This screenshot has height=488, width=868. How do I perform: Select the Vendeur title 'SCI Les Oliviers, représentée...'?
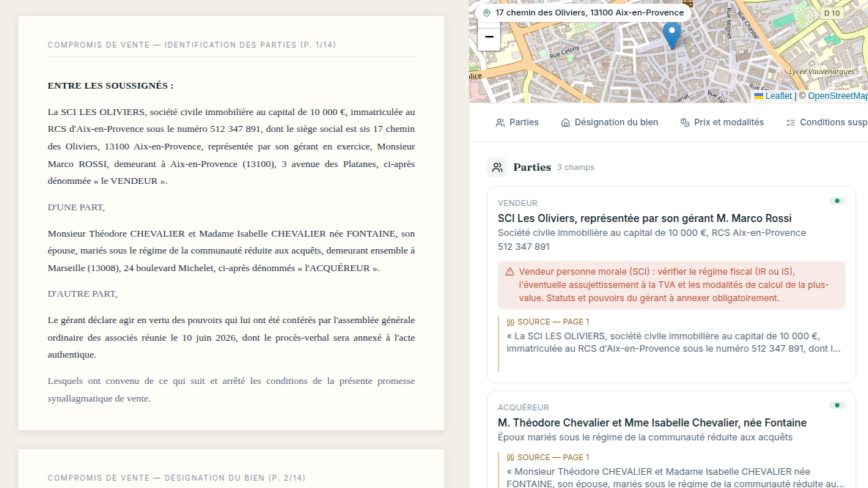click(644, 218)
